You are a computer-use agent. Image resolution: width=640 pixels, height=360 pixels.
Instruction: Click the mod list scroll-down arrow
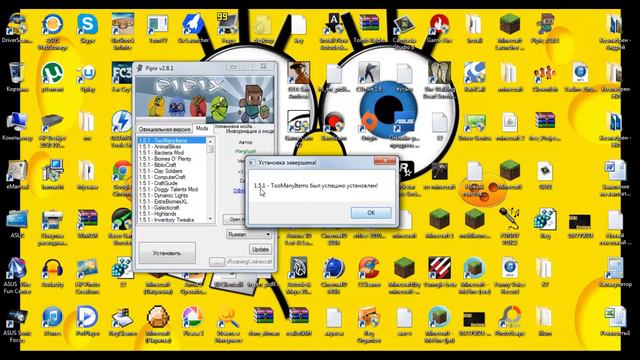click(210, 219)
